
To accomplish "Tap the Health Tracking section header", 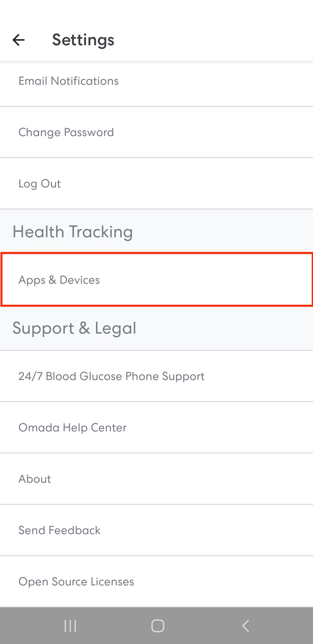I will click(x=73, y=232).
